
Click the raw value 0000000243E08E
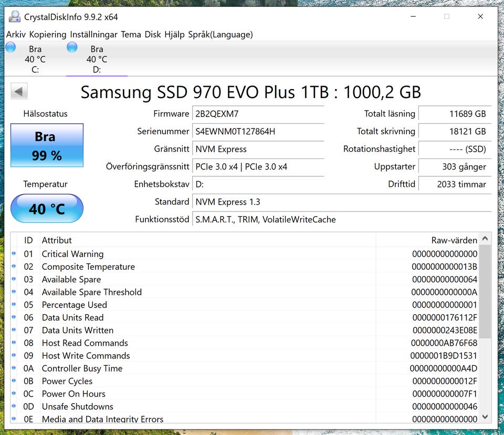coord(445,331)
